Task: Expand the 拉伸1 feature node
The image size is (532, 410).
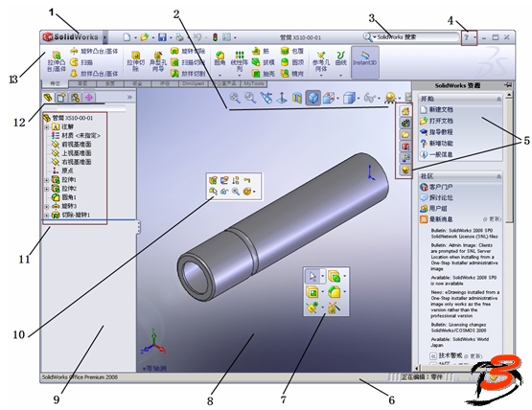Action: point(47,180)
